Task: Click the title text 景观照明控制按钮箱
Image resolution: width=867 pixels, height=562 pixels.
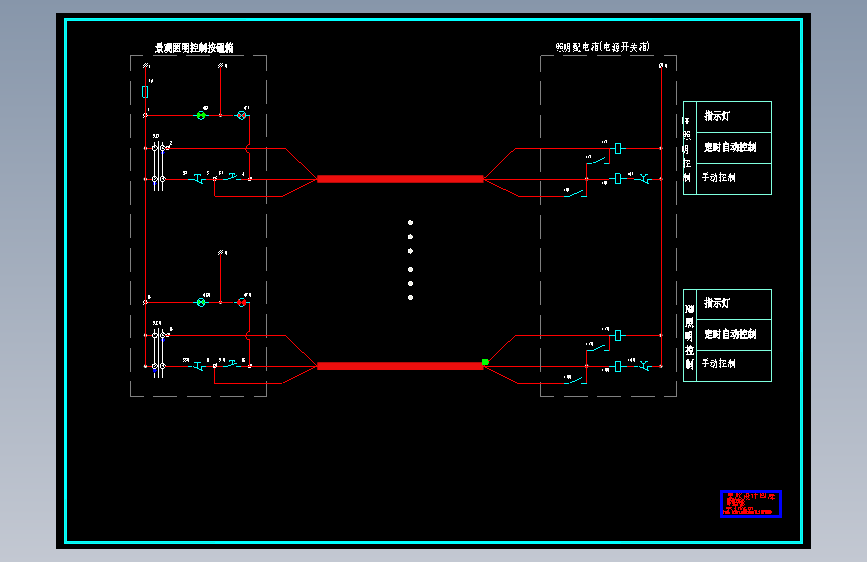Action: [x=194, y=48]
